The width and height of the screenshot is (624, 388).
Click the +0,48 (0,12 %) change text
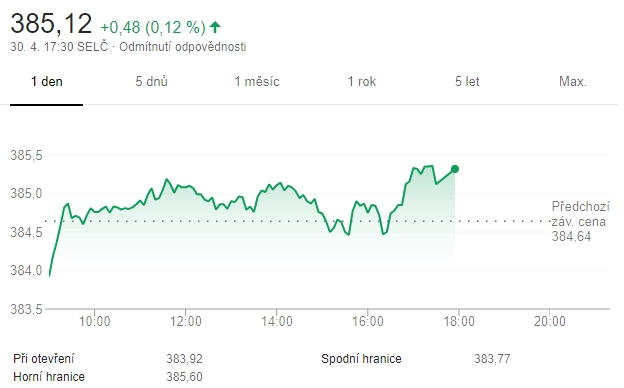pos(153,27)
